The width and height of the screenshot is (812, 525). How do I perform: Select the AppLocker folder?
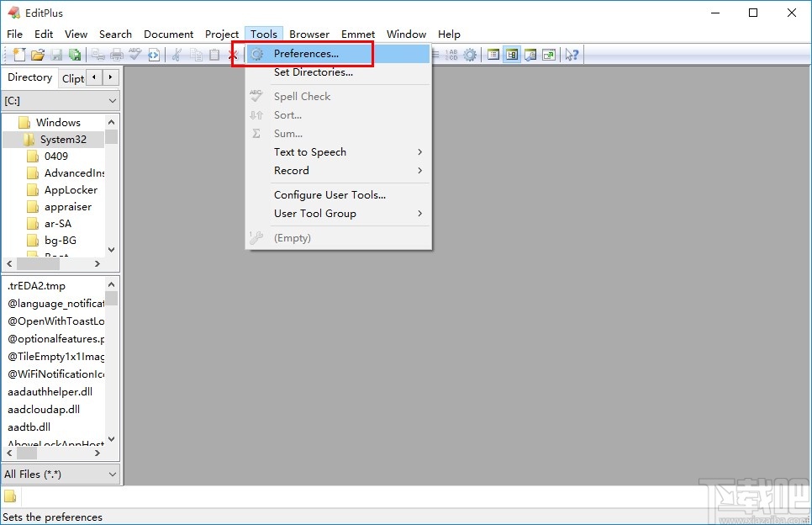[71, 190]
